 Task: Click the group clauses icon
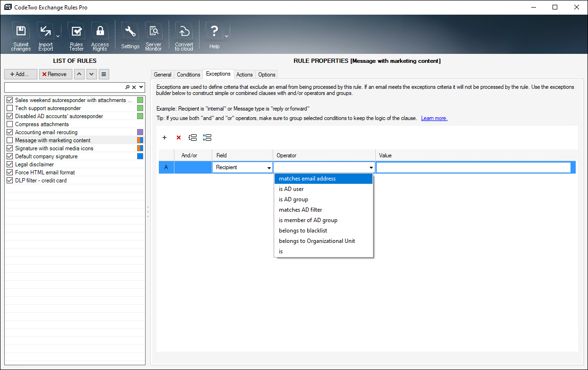pyautogui.click(x=192, y=138)
